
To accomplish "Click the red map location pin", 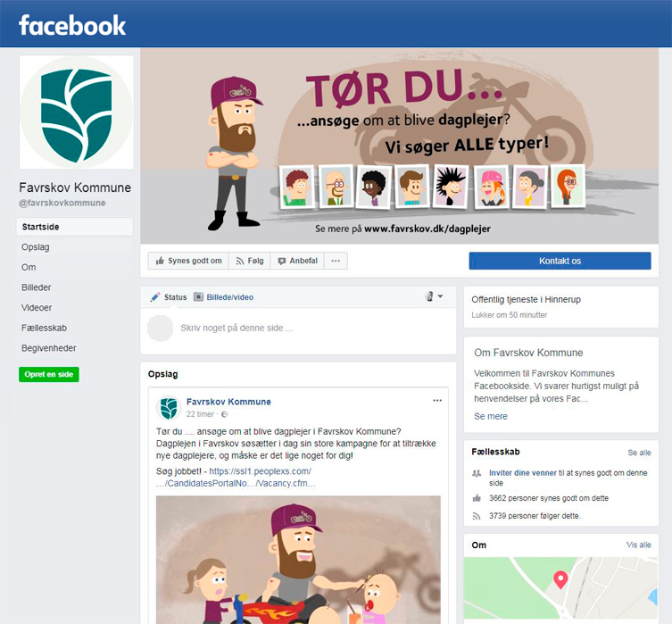I will pos(560,580).
